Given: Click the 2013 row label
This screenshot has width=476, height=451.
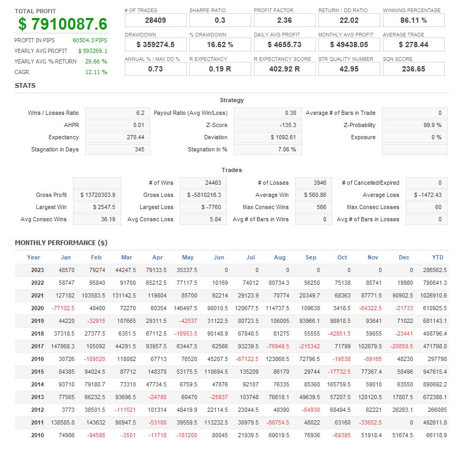Looking at the screenshot, I should point(38,398).
